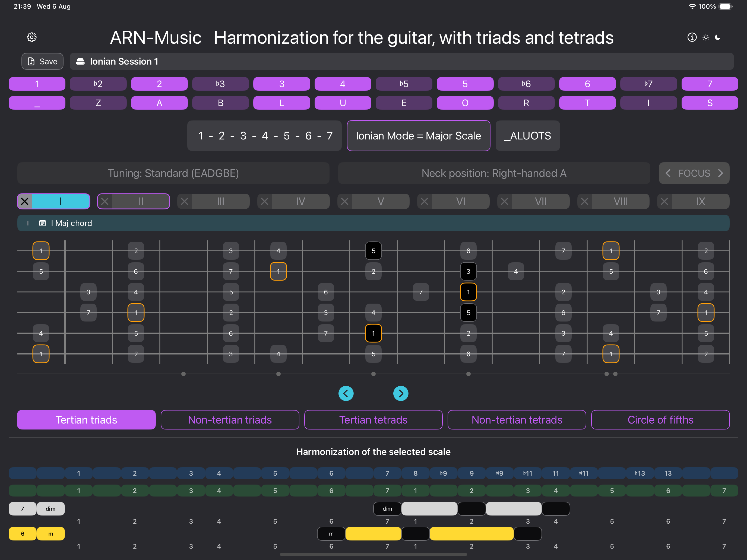Click the black dim harmonization block
The height and width of the screenshot is (560, 747).
coord(387,509)
